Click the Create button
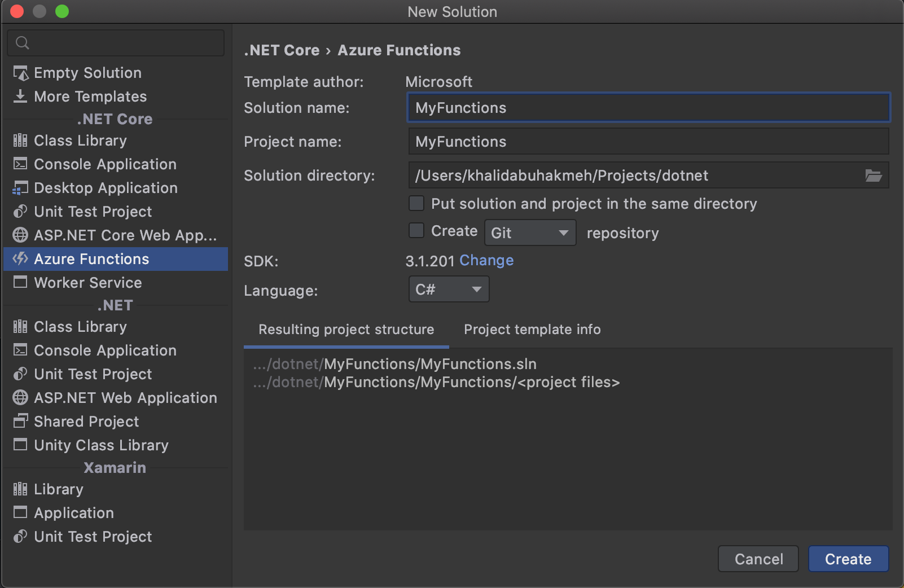The width and height of the screenshot is (904, 588). (849, 559)
